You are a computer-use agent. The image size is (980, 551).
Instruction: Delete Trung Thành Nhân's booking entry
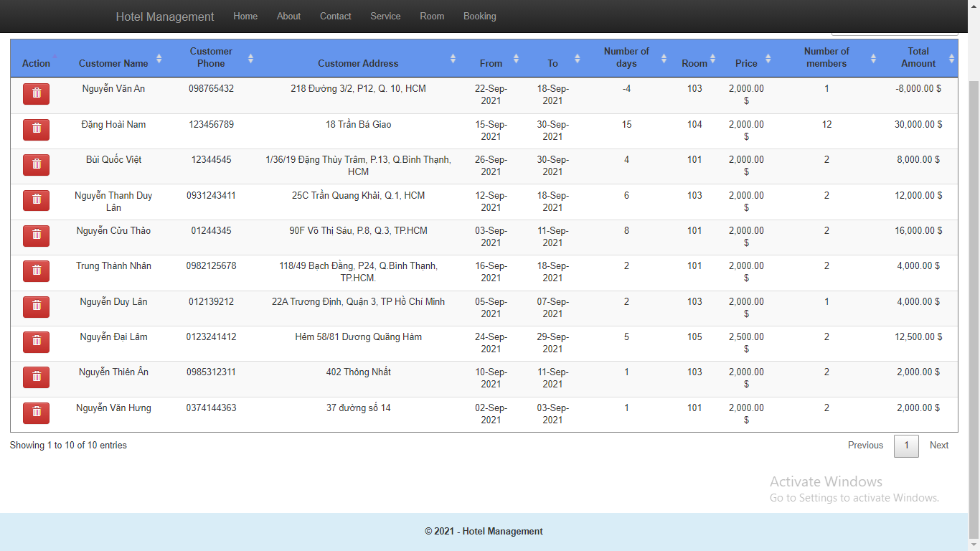[36, 270]
